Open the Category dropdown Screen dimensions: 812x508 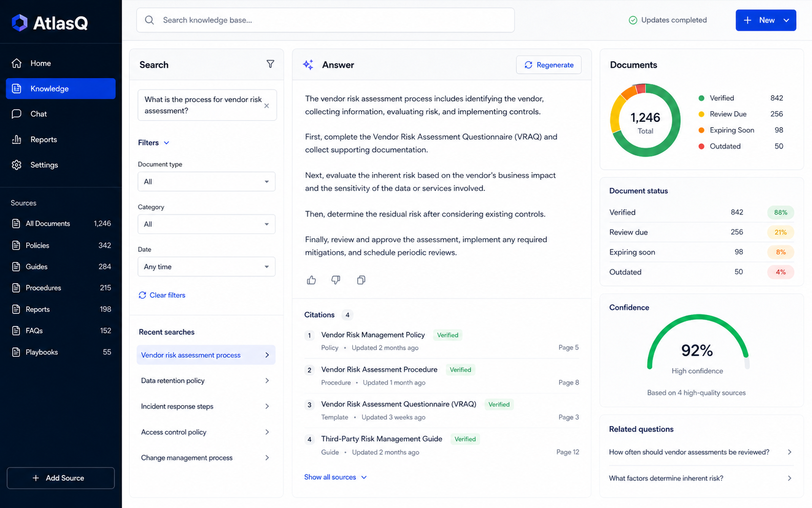coord(206,224)
